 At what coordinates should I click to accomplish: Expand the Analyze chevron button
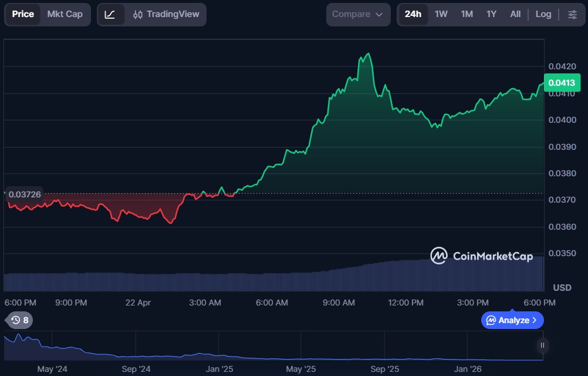click(x=512, y=320)
